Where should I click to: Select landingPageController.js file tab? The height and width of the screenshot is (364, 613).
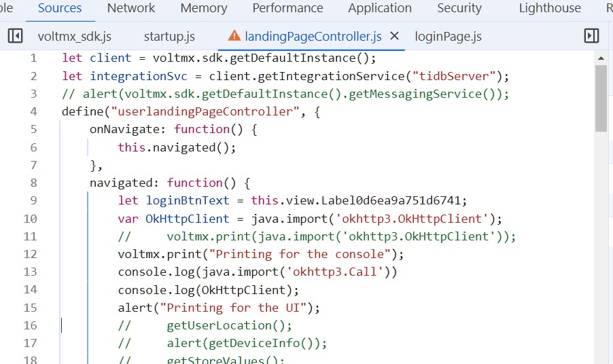[313, 36]
